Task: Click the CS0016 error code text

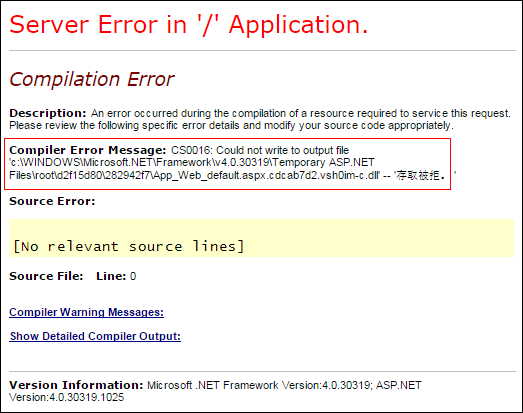Action: (191, 150)
